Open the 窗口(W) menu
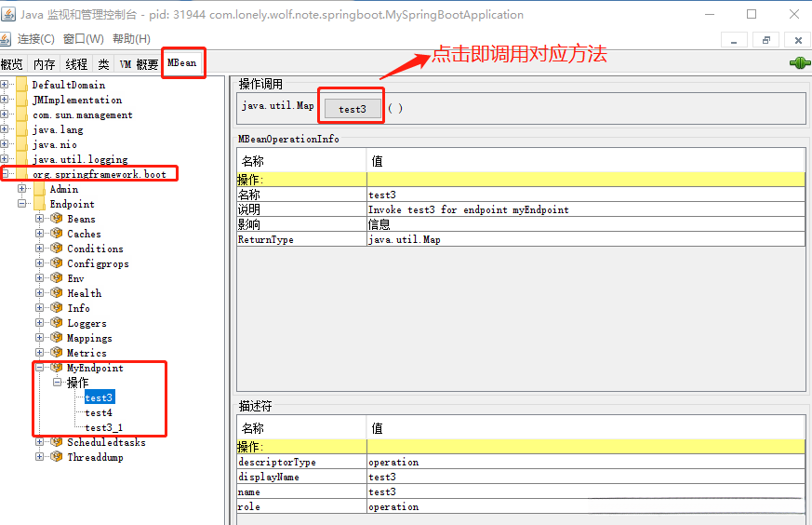 84,39
